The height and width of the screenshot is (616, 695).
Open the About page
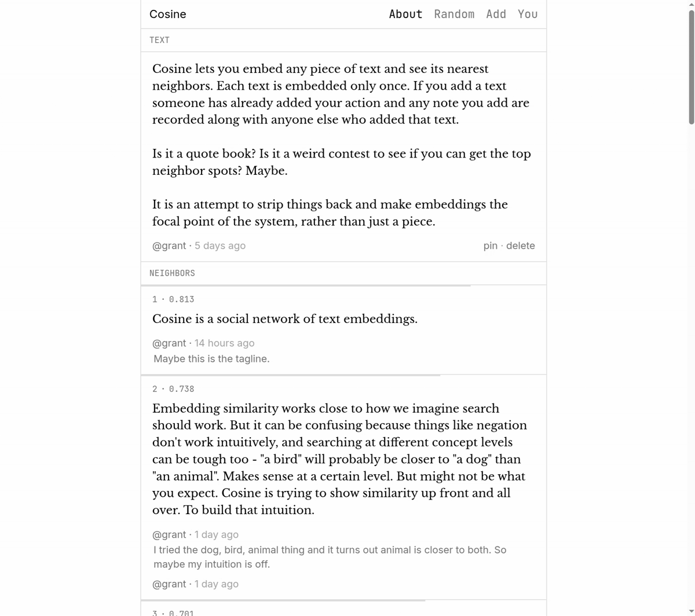click(x=405, y=14)
